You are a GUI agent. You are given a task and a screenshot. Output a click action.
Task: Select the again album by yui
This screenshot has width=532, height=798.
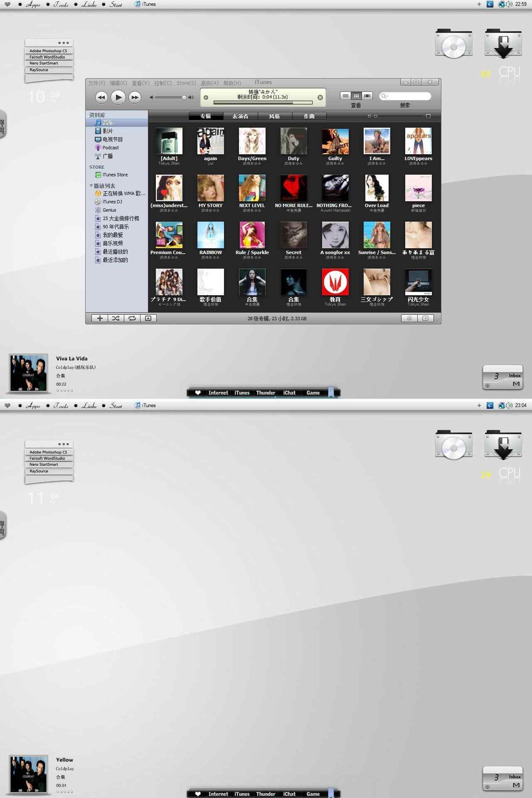[211, 141]
